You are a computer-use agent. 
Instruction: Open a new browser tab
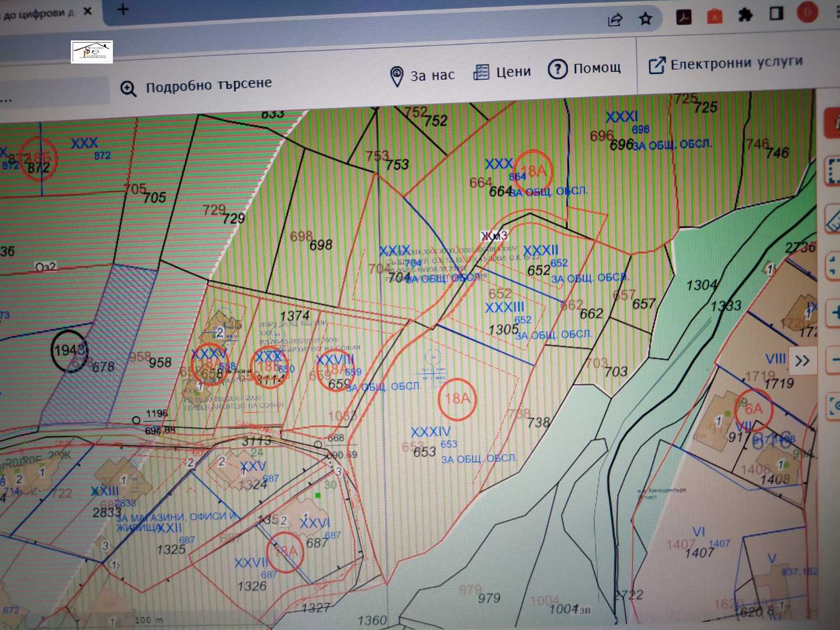[x=123, y=9]
